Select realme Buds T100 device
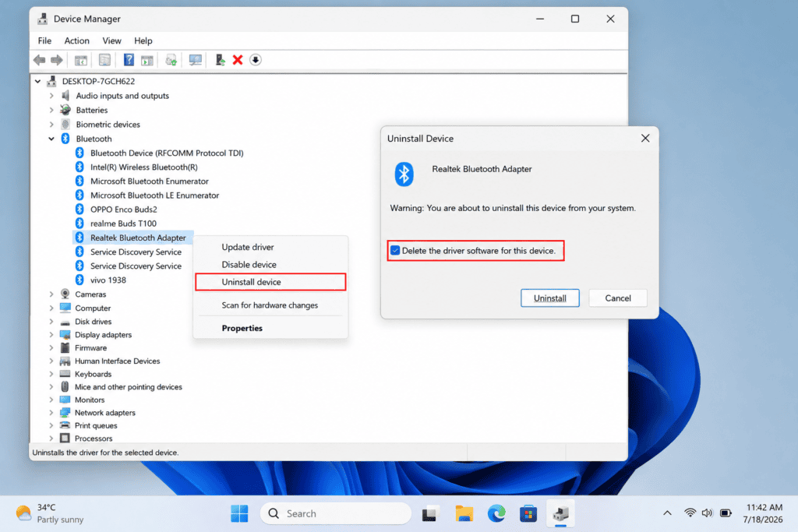The width and height of the screenshot is (798, 532). pyautogui.click(x=123, y=224)
